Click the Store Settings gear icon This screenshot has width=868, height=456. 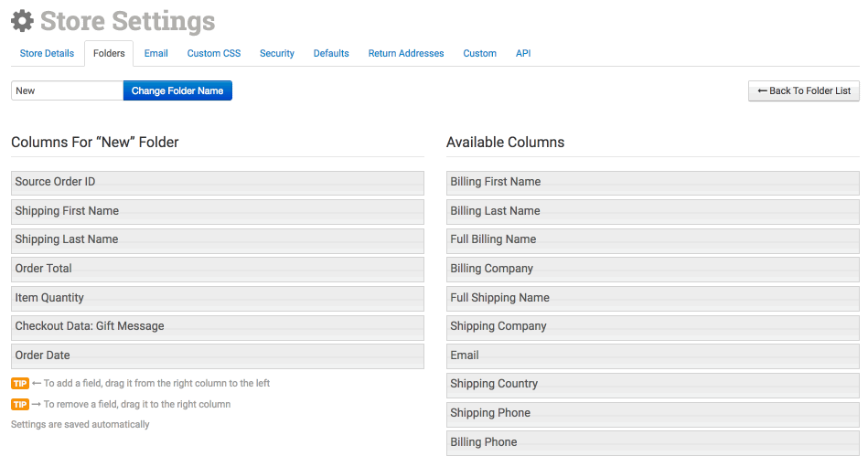point(23,21)
